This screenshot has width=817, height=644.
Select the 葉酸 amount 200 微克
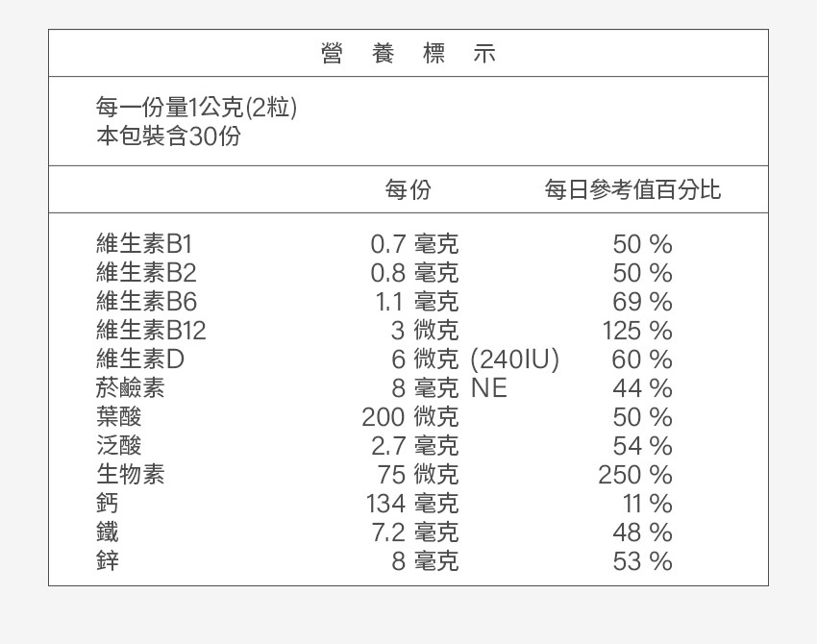coord(410,417)
